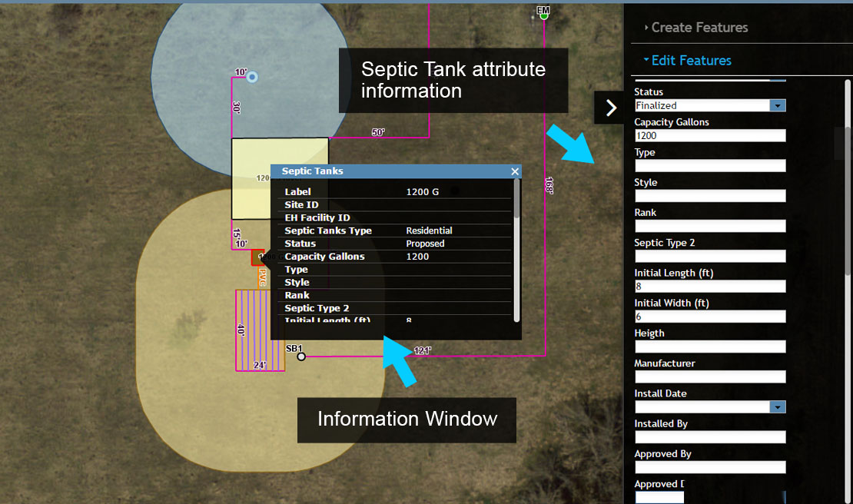Open the Install Date dropdown
Screen dimensions: 853x504
(x=777, y=407)
